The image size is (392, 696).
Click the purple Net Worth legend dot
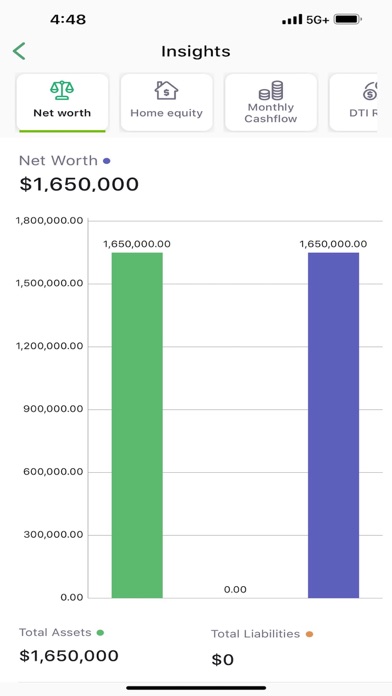[107, 161]
